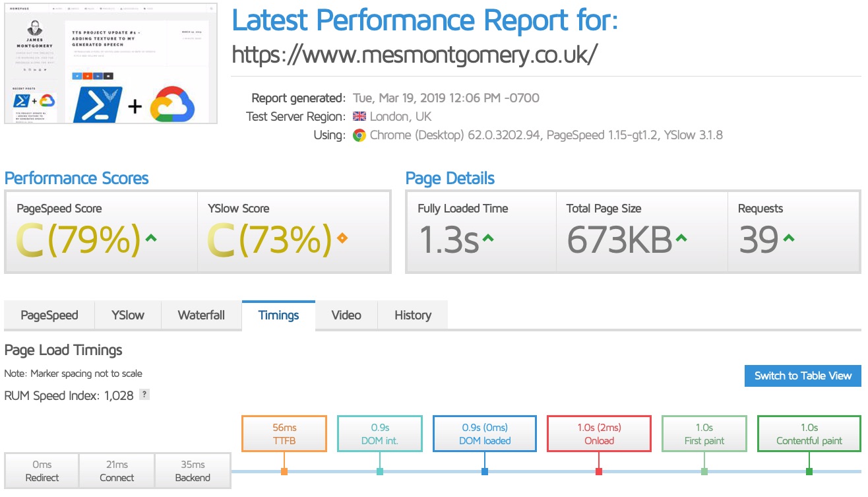Click the Chrome browser icon
The height and width of the screenshot is (497, 868).
[359, 135]
